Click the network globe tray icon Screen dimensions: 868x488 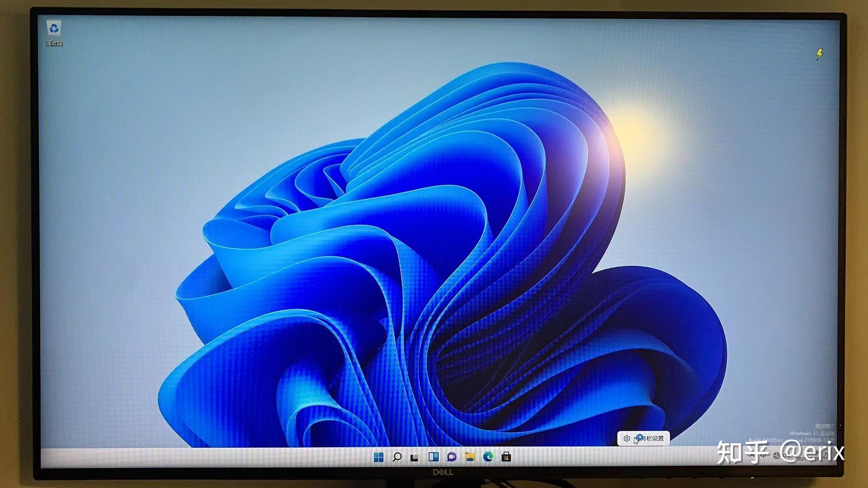[x=777, y=456]
